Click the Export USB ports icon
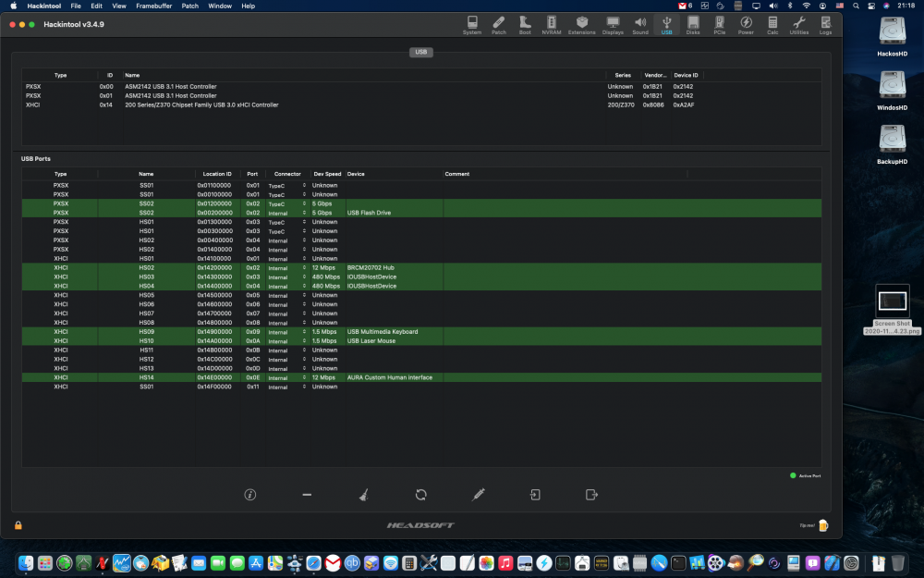 (591, 495)
